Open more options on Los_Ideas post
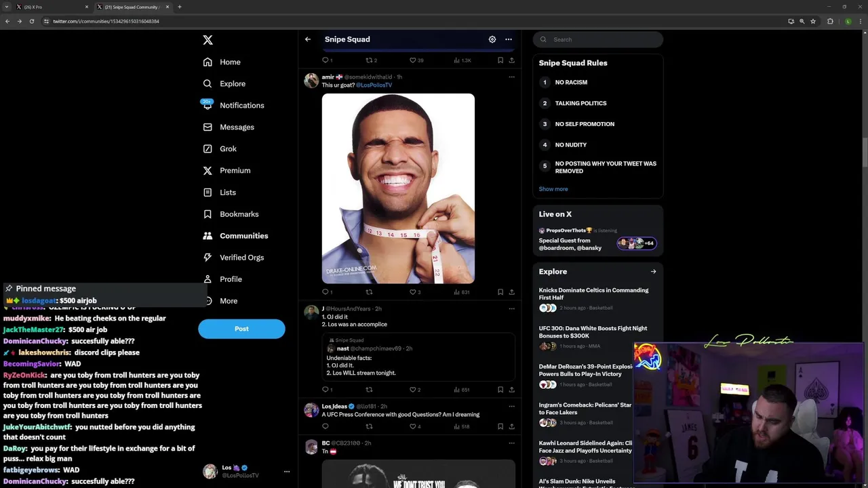The height and width of the screenshot is (488, 868). pyautogui.click(x=511, y=406)
